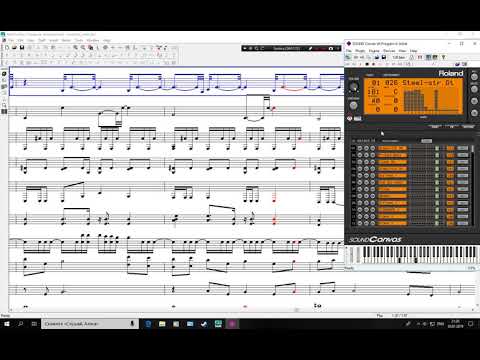Viewport: 480px width, 360px height.
Task: Click the orange value box in part 06 row
Action: point(450,182)
